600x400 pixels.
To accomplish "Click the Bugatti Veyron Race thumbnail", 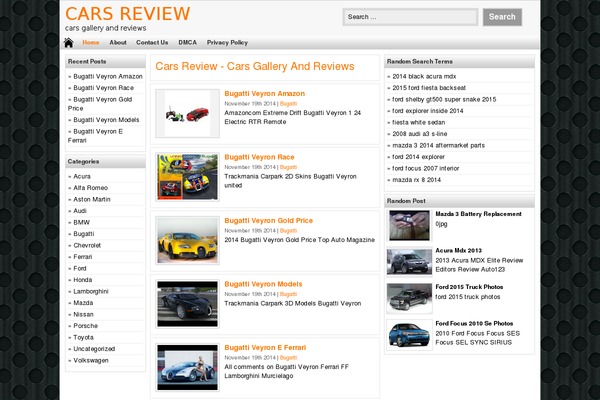I will [188, 177].
